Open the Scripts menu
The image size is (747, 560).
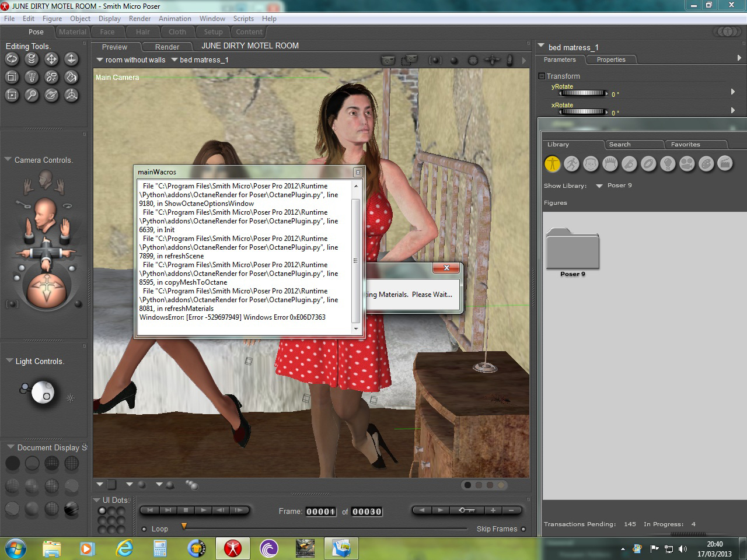pyautogui.click(x=243, y=19)
